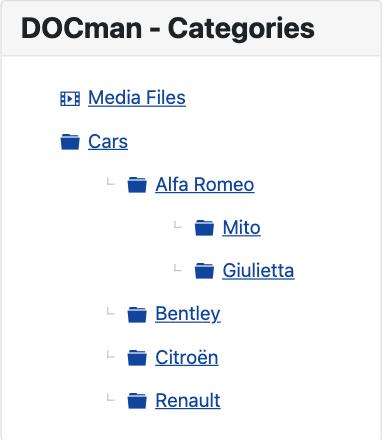Click the Bentley folder icon
382x440 pixels.
(137, 315)
